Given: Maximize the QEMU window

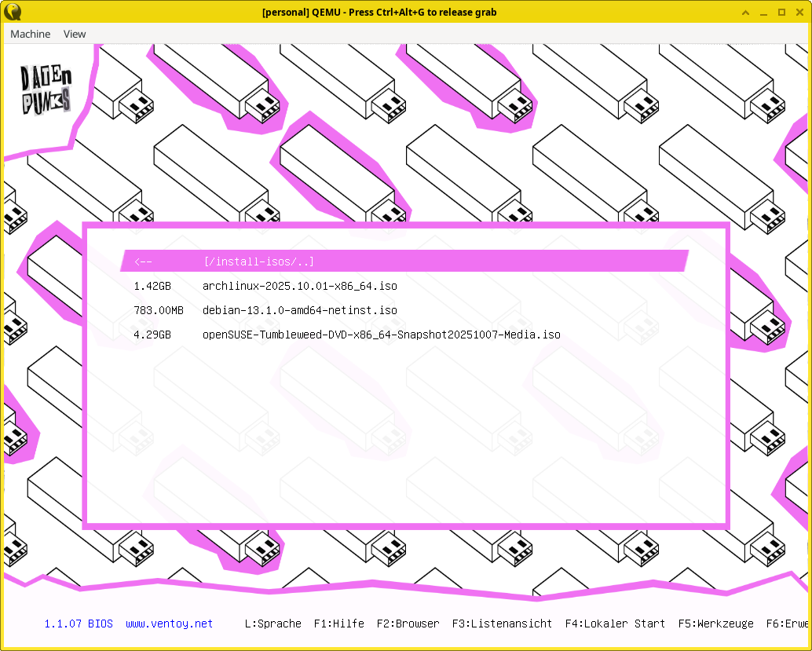Looking at the screenshot, I should [x=781, y=12].
